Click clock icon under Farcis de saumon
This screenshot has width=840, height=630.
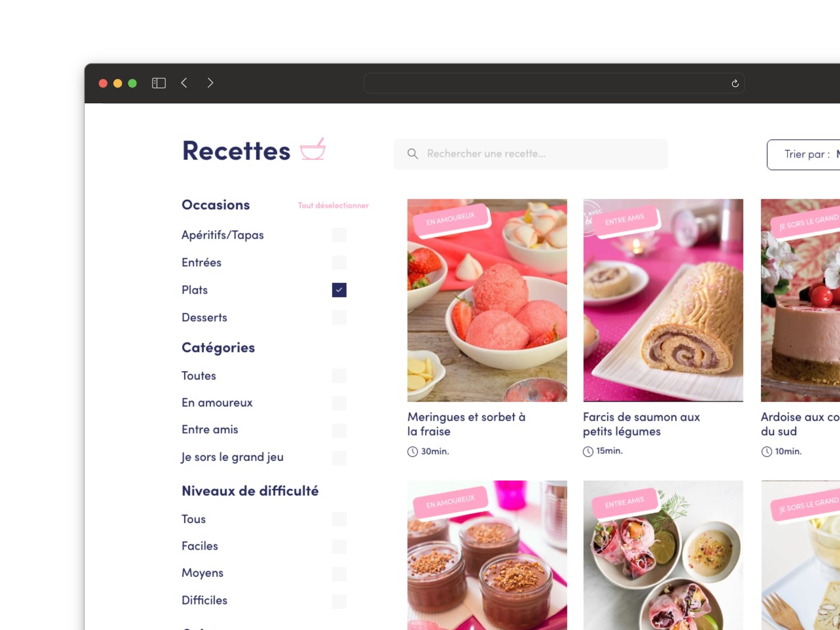(x=588, y=451)
